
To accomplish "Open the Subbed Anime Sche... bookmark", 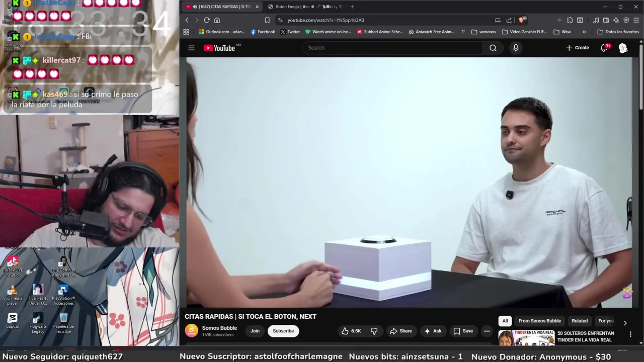I will [x=380, y=32].
